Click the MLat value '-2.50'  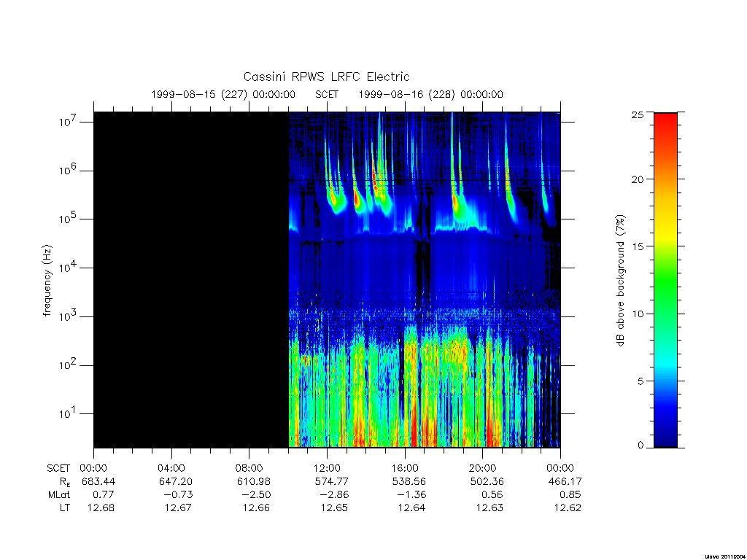[x=256, y=495]
